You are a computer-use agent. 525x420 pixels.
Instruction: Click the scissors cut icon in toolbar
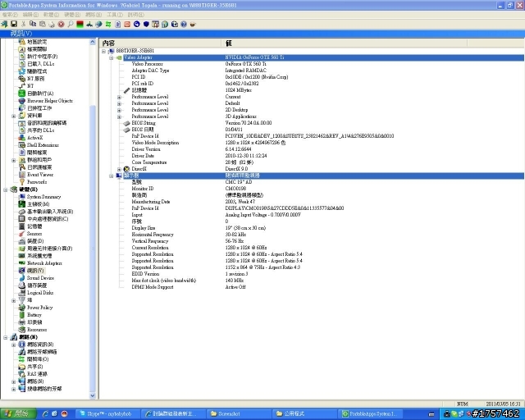point(23,24)
